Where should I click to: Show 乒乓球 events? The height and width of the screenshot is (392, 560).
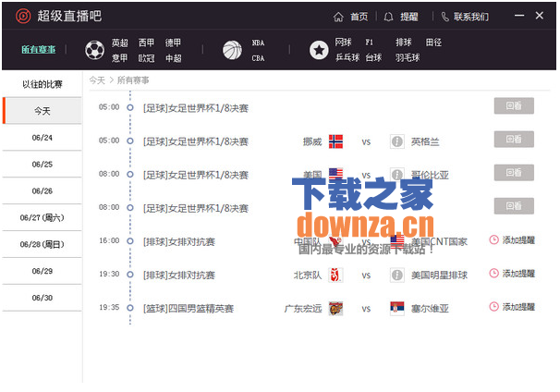[347, 57]
